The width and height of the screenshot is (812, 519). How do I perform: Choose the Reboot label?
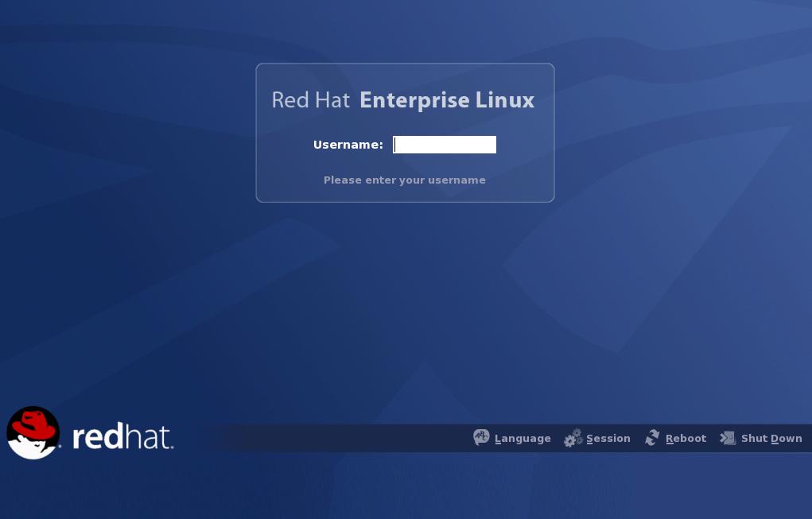pos(686,438)
